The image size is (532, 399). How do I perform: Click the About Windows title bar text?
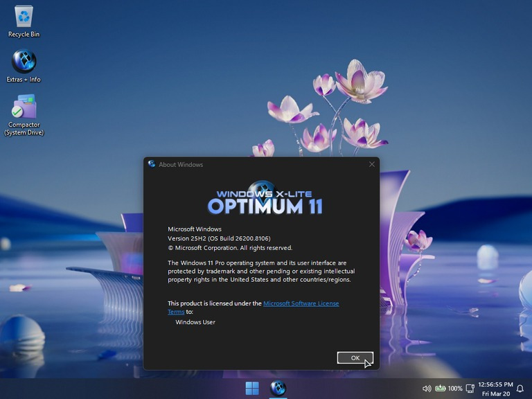tap(181, 165)
